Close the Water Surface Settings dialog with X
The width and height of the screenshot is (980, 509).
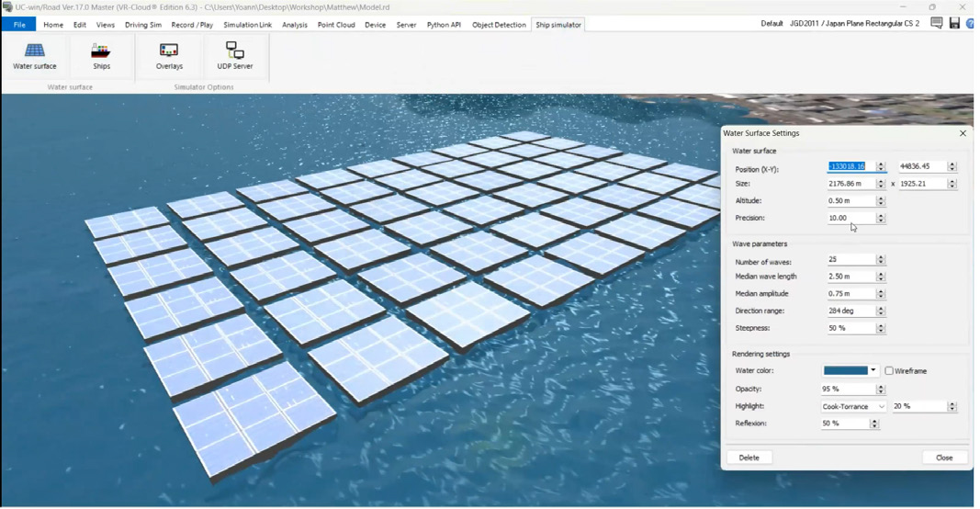point(963,133)
